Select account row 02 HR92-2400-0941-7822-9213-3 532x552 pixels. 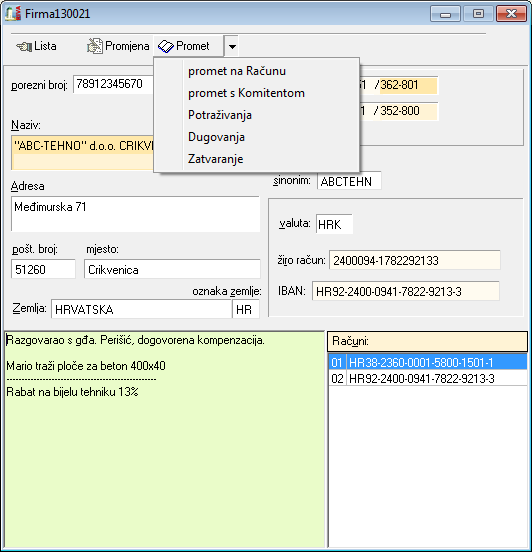click(x=427, y=378)
